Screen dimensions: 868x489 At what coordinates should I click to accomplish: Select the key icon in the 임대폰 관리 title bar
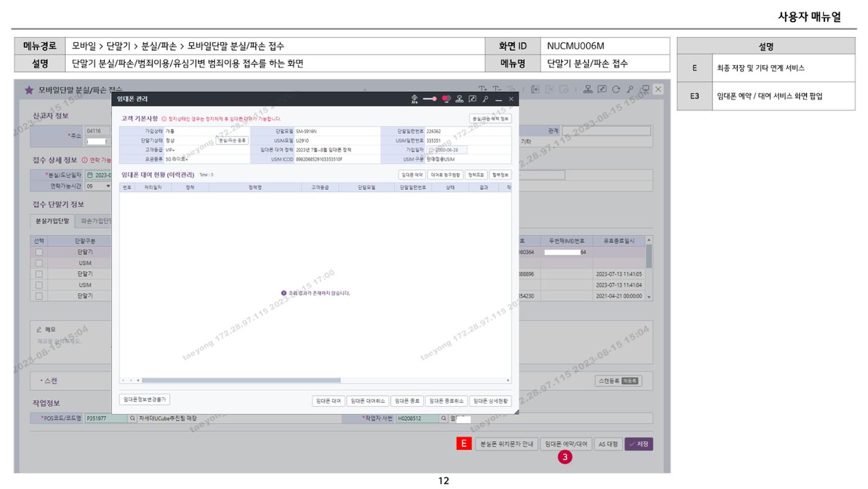[x=485, y=99]
